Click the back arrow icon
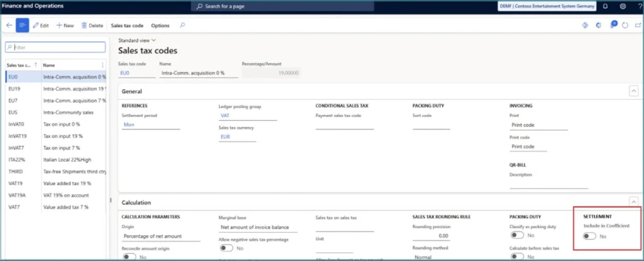Viewport: 644px width, 261px height. [x=9, y=26]
